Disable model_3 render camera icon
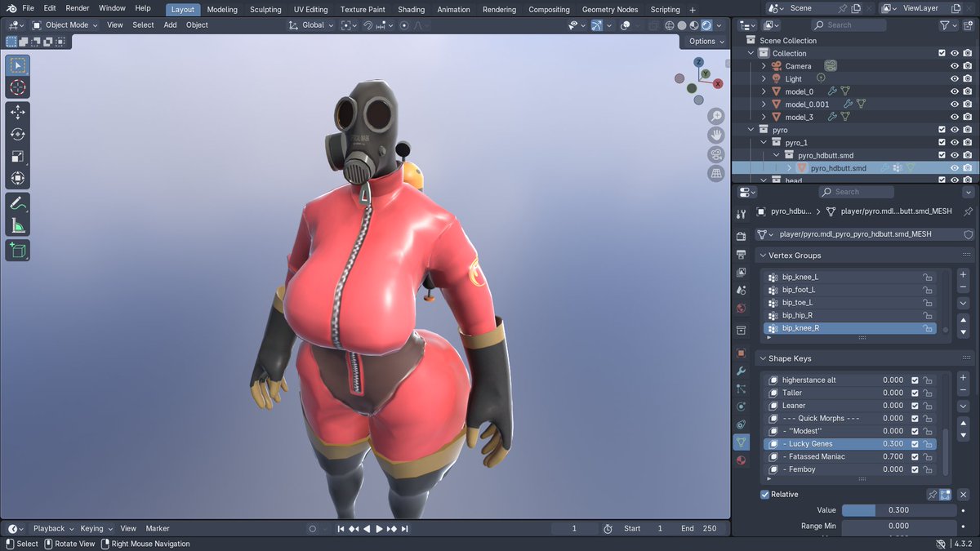This screenshot has height=551, width=980. (x=967, y=117)
